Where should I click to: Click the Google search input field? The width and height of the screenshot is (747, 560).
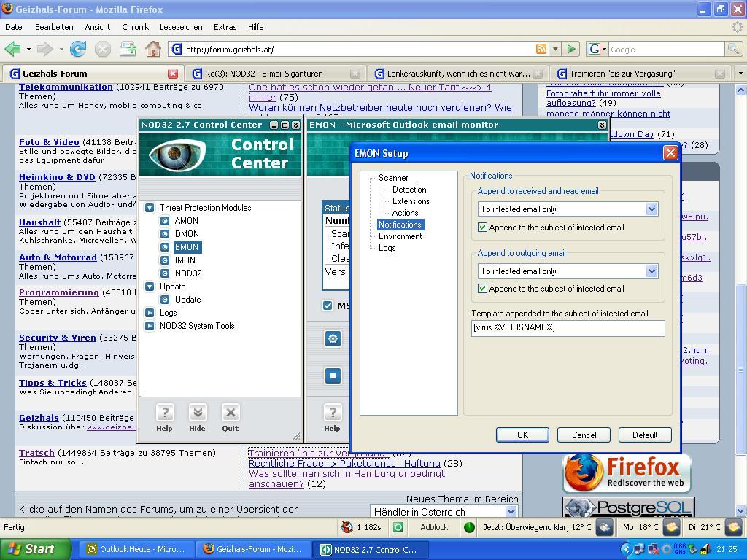667,49
